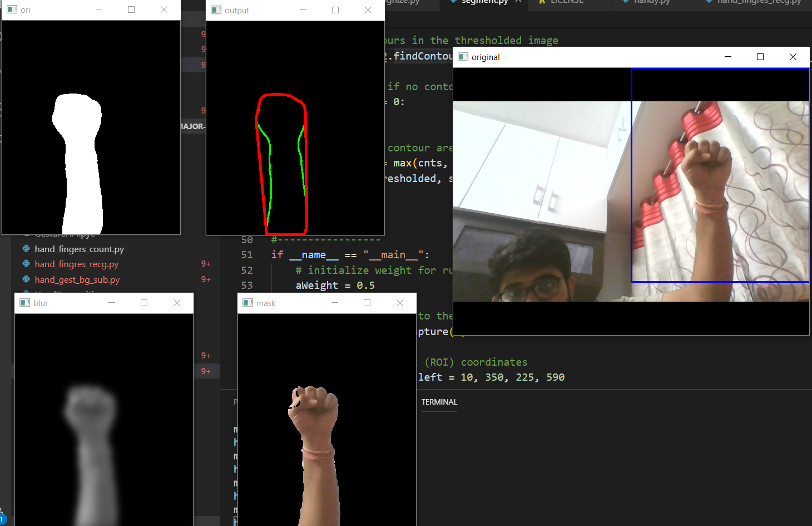Minimize the output window
Viewport: 812px width, 526px height.
(x=303, y=10)
